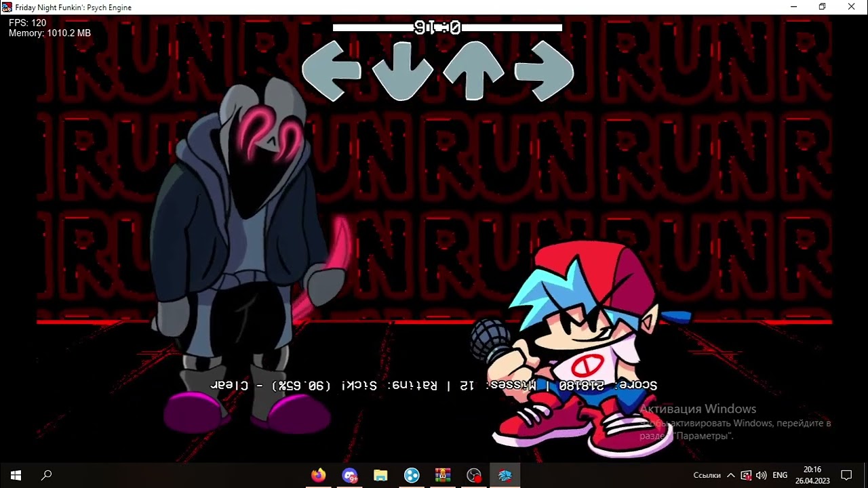Viewport: 868px width, 488px height.
Task: Open File Explorer from the taskbar
Action: [380, 475]
